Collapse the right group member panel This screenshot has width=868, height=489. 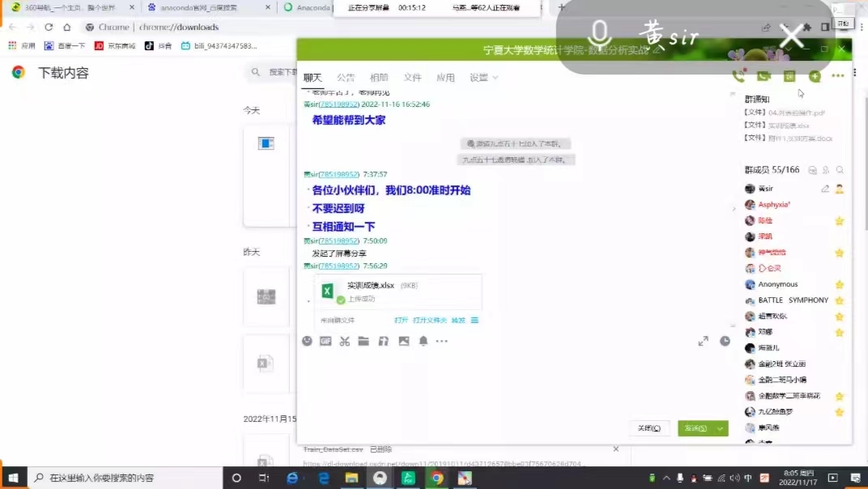coord(734,209)
